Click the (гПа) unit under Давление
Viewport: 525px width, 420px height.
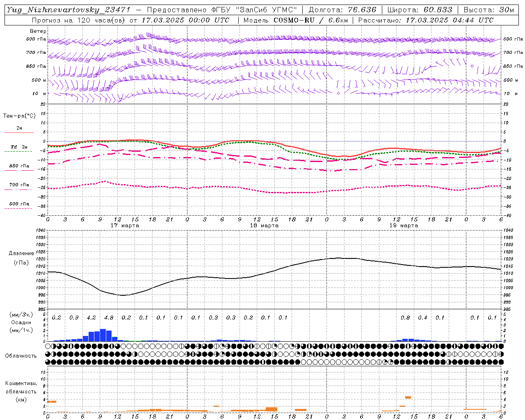[21, 263]
